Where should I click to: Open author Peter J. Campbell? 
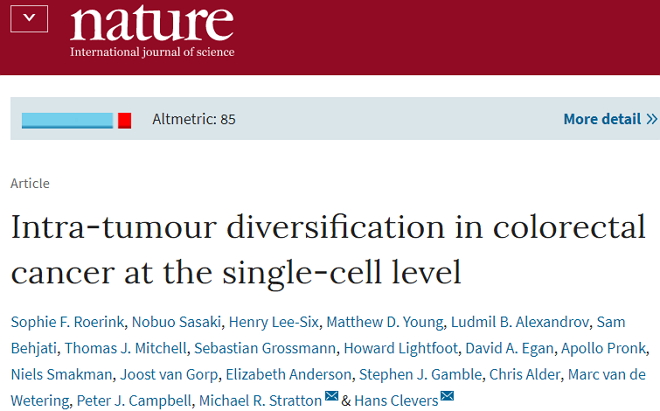(134, 400)
